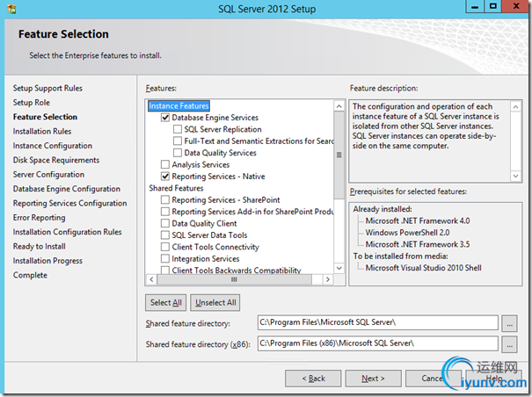Select the Feature Selection step in sidebar
532x397 pixels.
pos(45,117)
